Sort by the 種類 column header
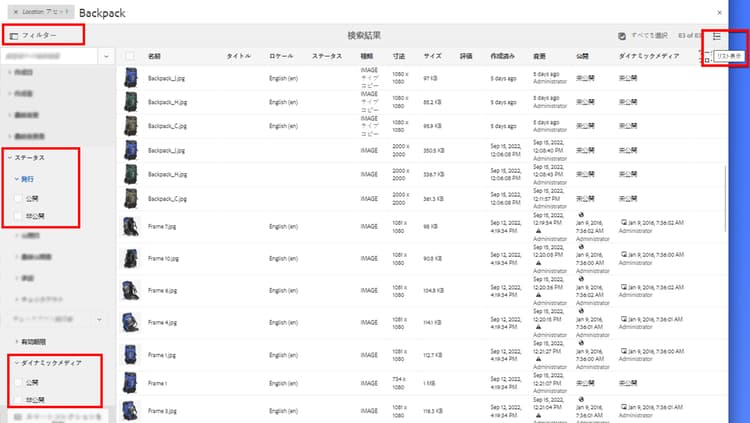This screenshot has height=423, width=750. click(x=366, y=56)
